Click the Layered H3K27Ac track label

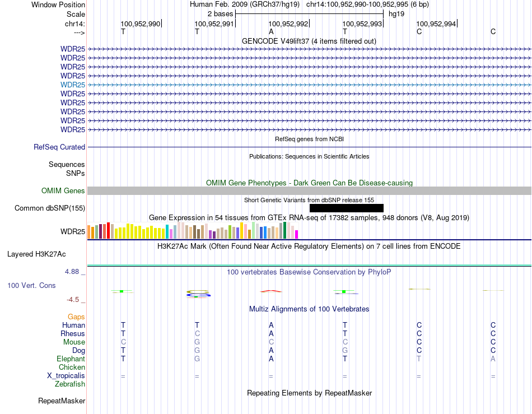36,254
